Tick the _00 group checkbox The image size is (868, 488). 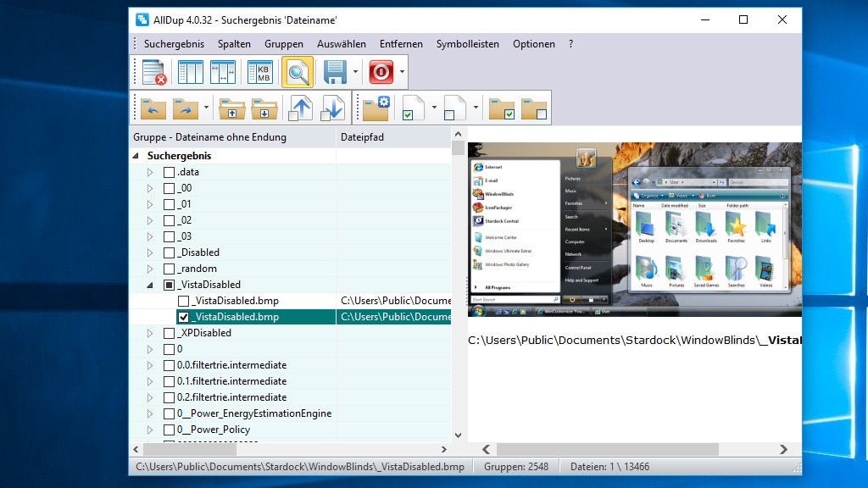tap(170, 188)
